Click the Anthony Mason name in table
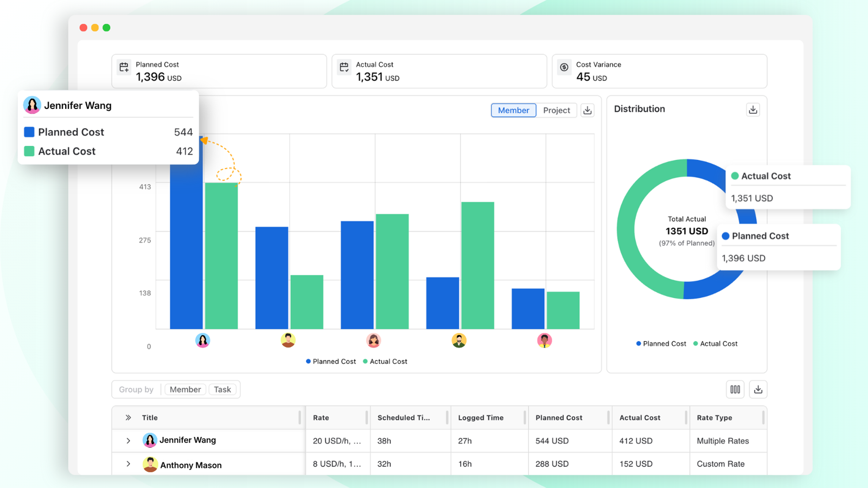This screenshot has height=488, width=868. [191, 465]
